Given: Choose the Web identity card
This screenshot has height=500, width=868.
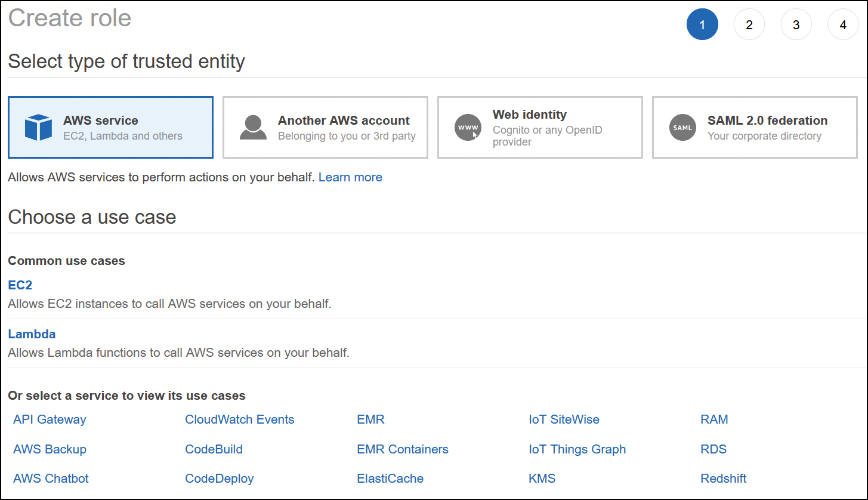Looking at the screenshot, I should click(x=540, y=128).
